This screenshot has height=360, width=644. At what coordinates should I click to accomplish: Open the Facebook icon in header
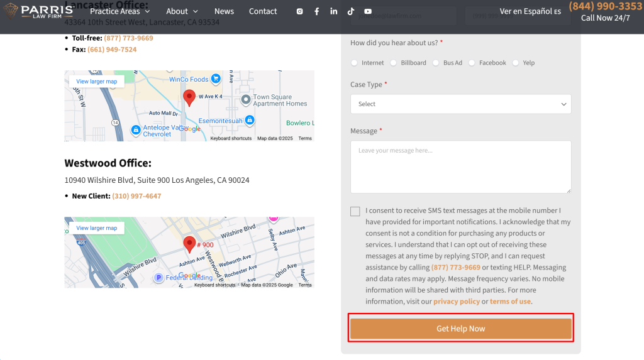point(316,11)
